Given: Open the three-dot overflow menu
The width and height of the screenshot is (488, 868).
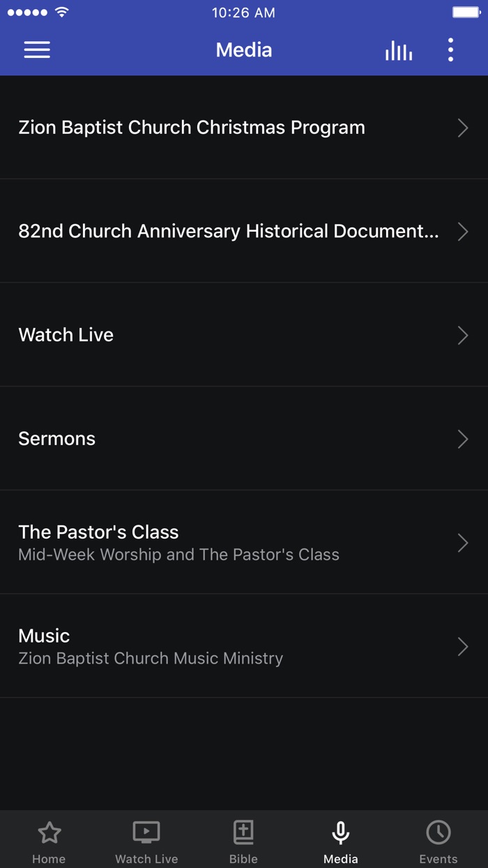Looking at the screenshot, I should 450,50.
